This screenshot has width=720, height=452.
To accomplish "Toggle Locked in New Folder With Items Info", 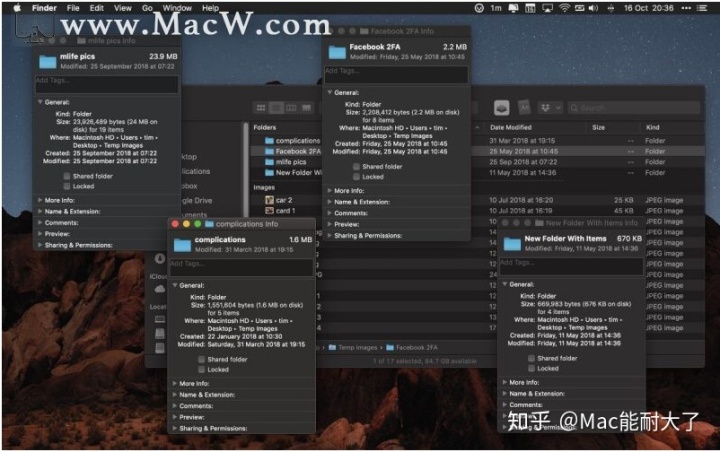I will (531, 368).
